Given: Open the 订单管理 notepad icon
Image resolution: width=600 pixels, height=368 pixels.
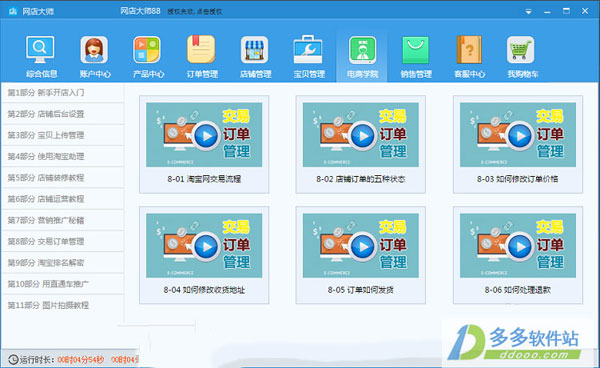Looking at the screenshot, I should 201,50.
